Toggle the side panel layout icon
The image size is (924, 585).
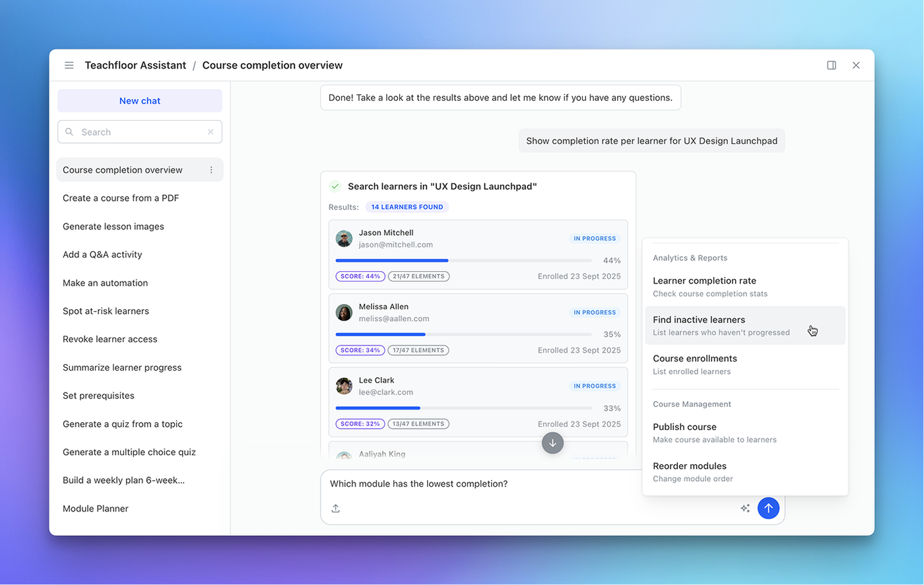832,65
